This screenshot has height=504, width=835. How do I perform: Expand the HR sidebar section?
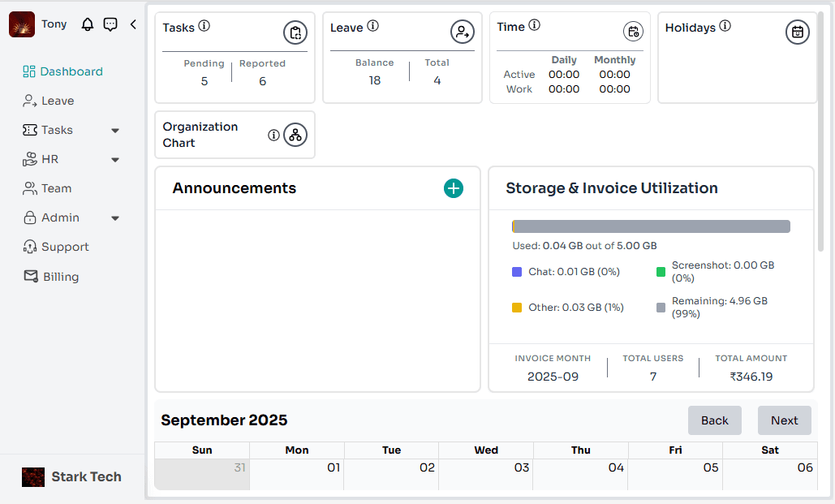(x=114, y=159)
